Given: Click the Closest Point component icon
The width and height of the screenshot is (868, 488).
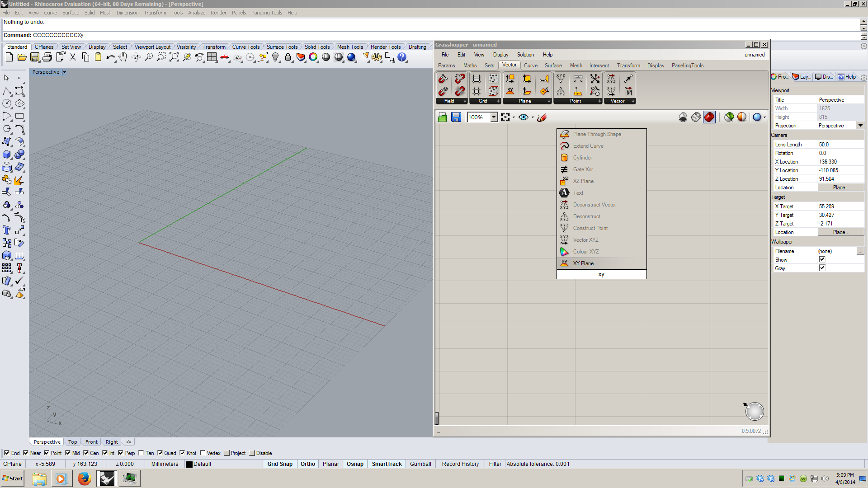Looking at the screenshot, I should point(595,79).
